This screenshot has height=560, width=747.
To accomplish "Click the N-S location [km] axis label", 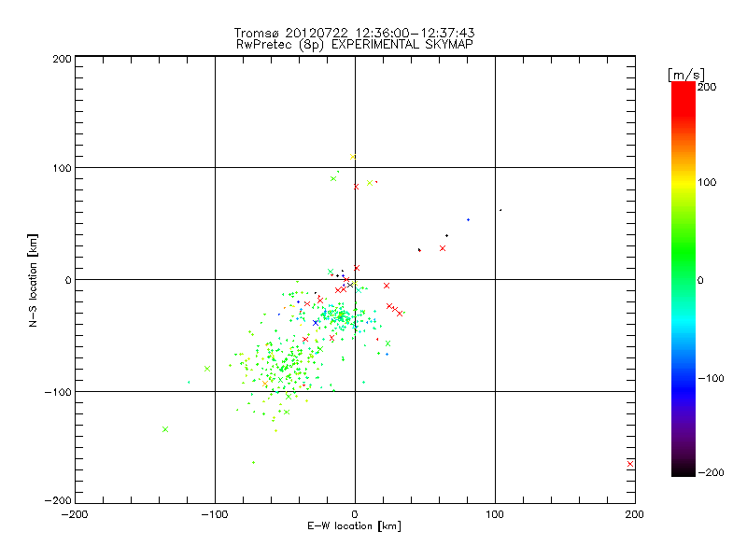I will 33,281.
